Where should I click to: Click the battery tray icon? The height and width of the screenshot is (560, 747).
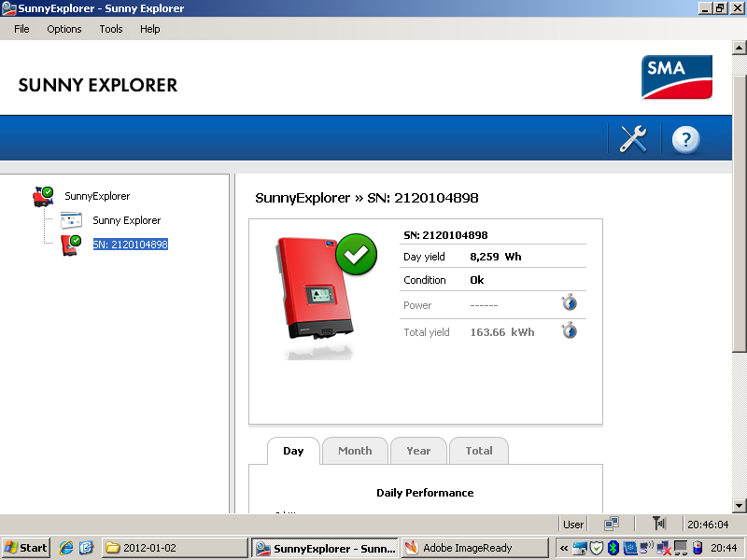click(698, 548)
